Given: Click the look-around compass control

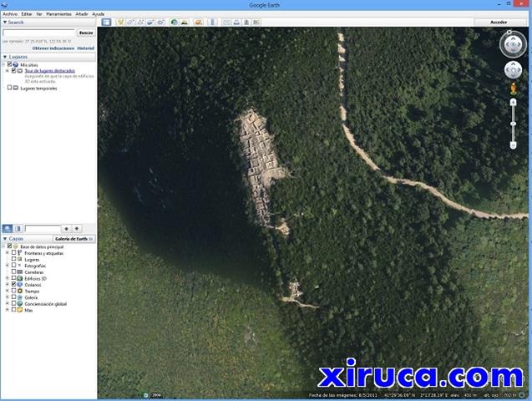Looking at the screenshot, I should click(x=513, y=44).
